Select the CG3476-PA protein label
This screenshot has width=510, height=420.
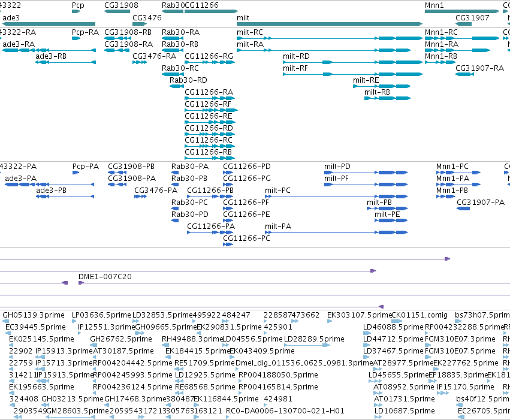156,191
